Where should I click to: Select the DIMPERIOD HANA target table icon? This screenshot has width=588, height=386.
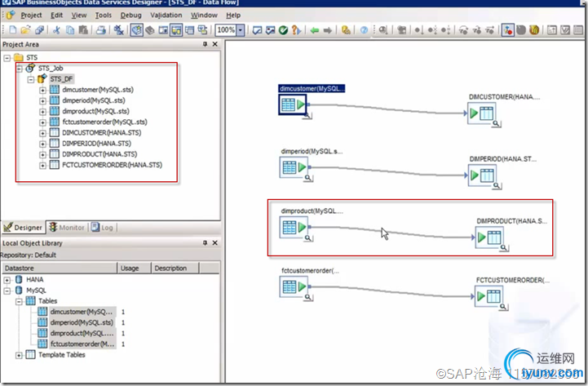482,175
